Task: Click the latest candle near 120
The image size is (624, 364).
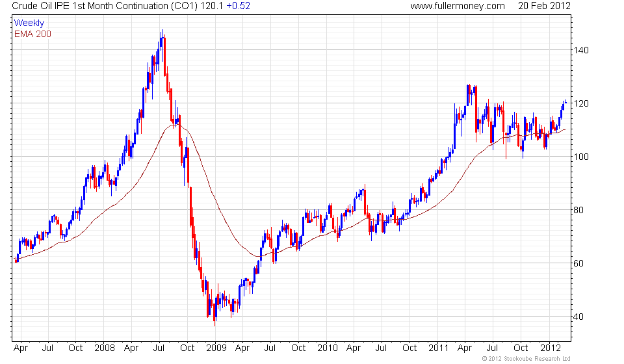Action: point(566,102)
